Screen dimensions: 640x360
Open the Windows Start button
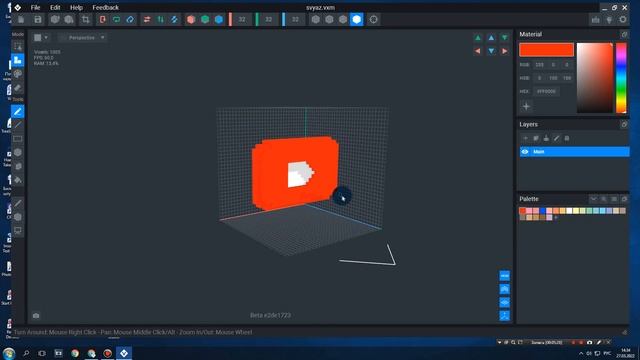click(9, 353)
